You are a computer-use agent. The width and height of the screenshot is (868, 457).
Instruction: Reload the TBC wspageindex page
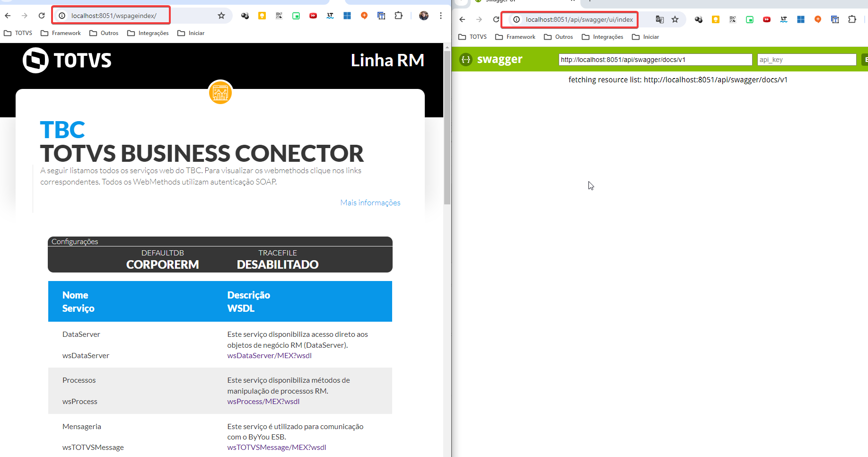pos(42,16)
